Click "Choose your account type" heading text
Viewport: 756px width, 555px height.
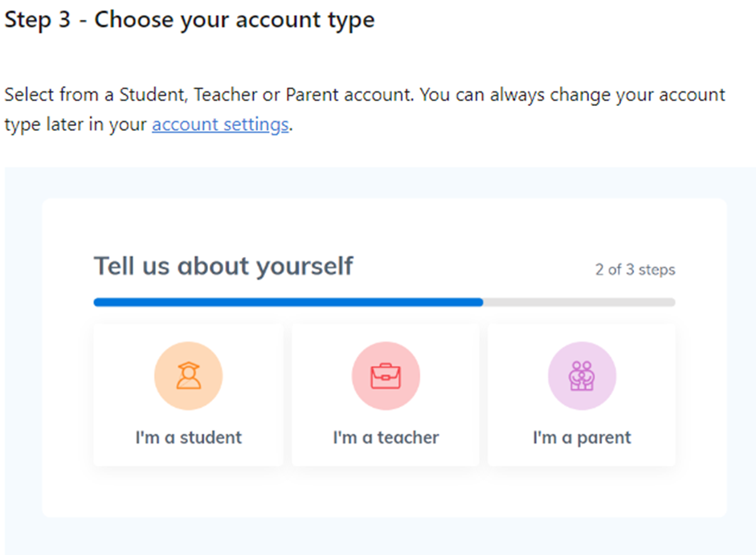[235, 20]
